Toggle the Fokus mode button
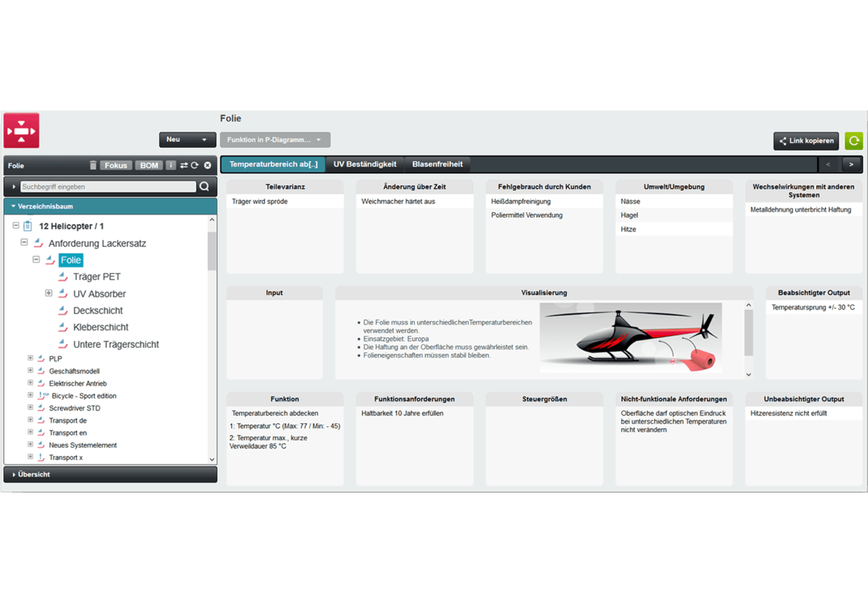868x603 pixels. point(116,165)
